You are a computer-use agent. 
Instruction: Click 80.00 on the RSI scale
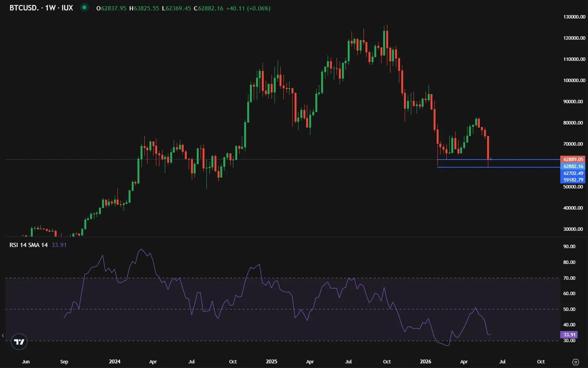[x=569, y=262]
